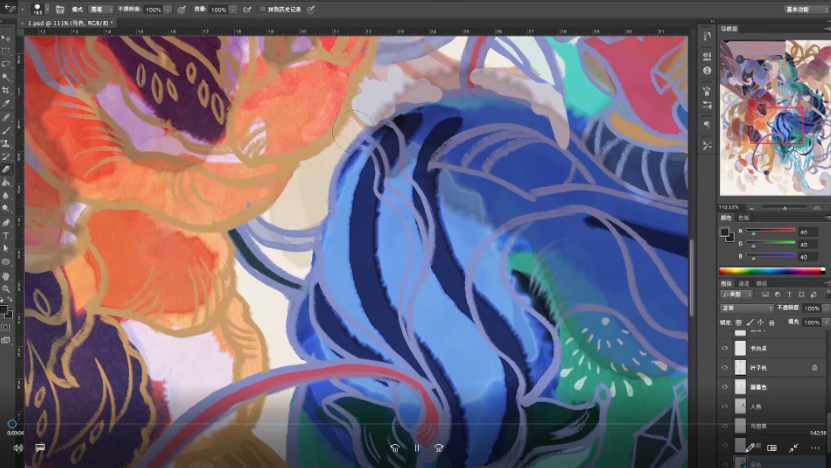Select the Blur tool
This screenshot has height=468, width=831.
pos(6,196)
